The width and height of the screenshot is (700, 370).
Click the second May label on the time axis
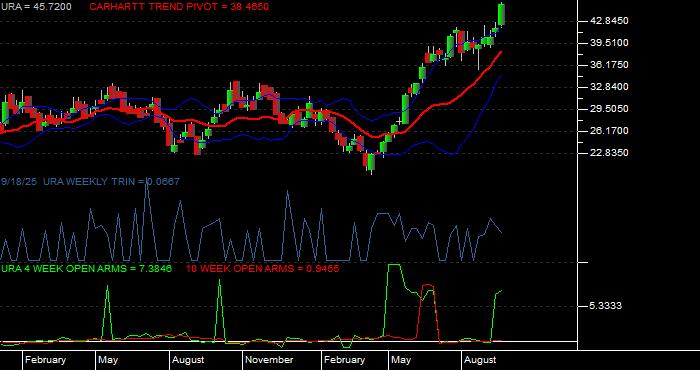(x=401, y=360)
